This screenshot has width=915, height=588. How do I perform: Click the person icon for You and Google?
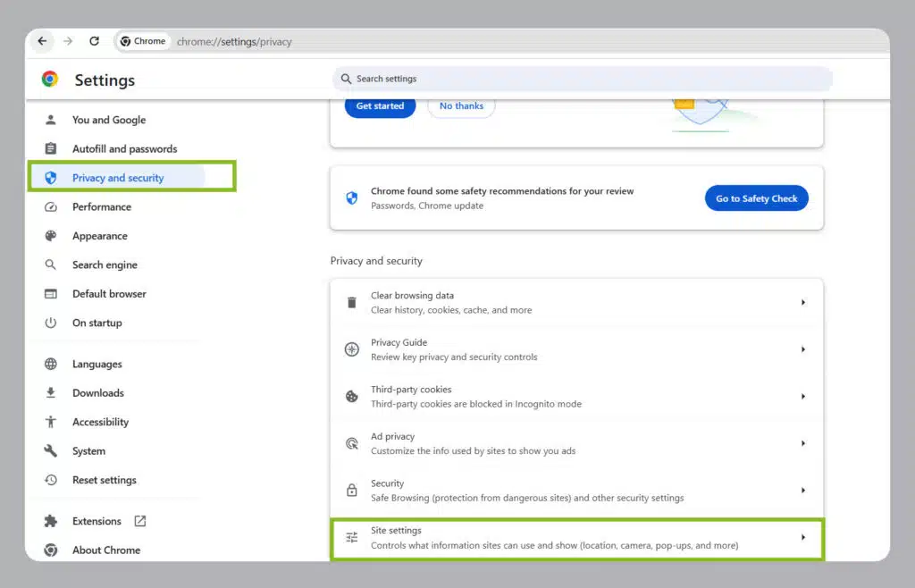51,120
